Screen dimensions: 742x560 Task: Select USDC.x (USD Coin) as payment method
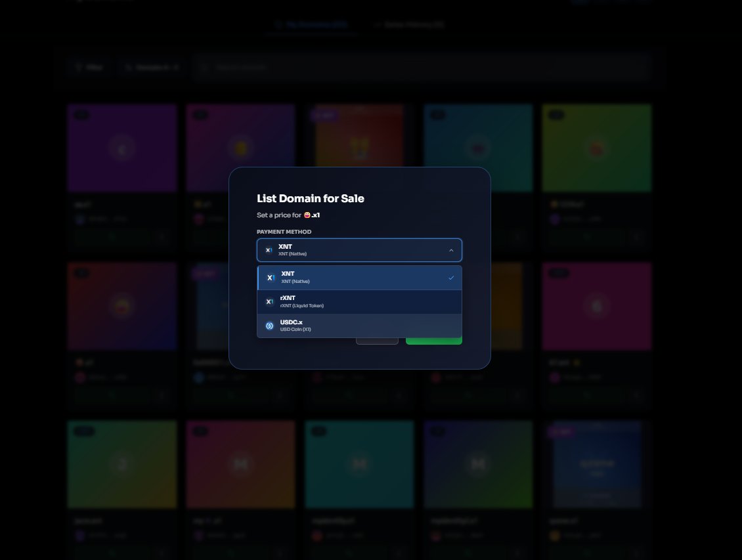[359, 326]
